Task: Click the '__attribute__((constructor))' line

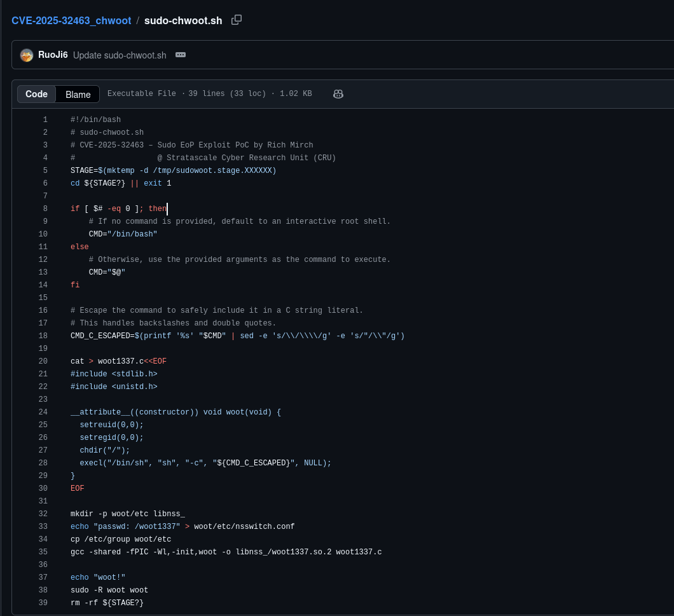Action: 175,412
